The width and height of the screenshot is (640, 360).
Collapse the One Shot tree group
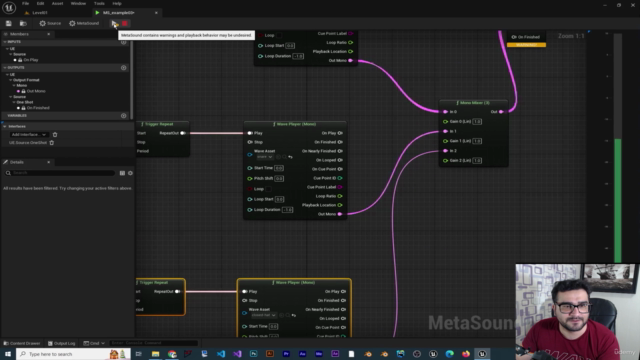pos(14,102)
